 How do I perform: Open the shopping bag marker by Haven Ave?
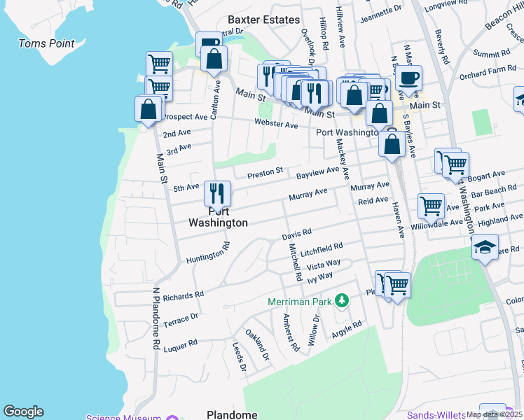pyautogui.click(x=392, y=145)
